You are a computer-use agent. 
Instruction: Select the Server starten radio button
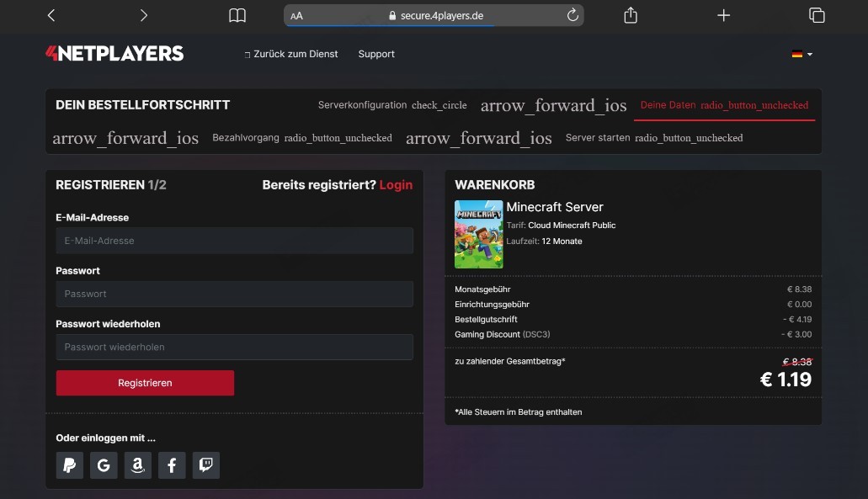pyautogui.click(x=688, y=137)
